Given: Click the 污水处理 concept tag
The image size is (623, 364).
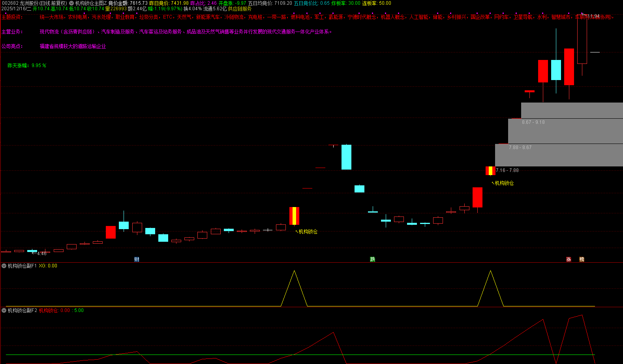Looking at the screenshot, I should point(101,17).
